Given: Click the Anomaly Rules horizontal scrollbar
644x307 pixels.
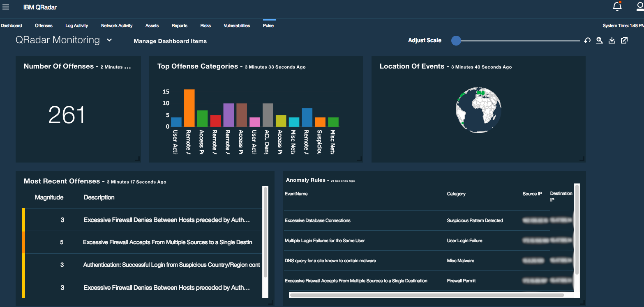Looking at the screenshot, I should [427, 294].
